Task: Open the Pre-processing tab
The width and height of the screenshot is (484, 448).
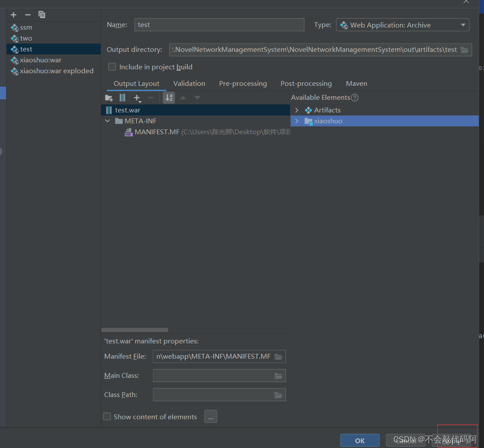Action: point(243,84)
